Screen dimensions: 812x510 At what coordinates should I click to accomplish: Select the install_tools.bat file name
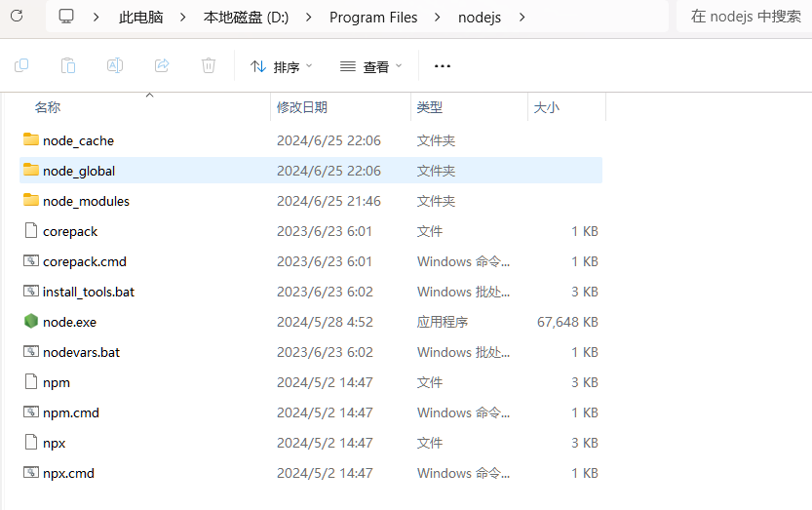[x=89, y=292]
